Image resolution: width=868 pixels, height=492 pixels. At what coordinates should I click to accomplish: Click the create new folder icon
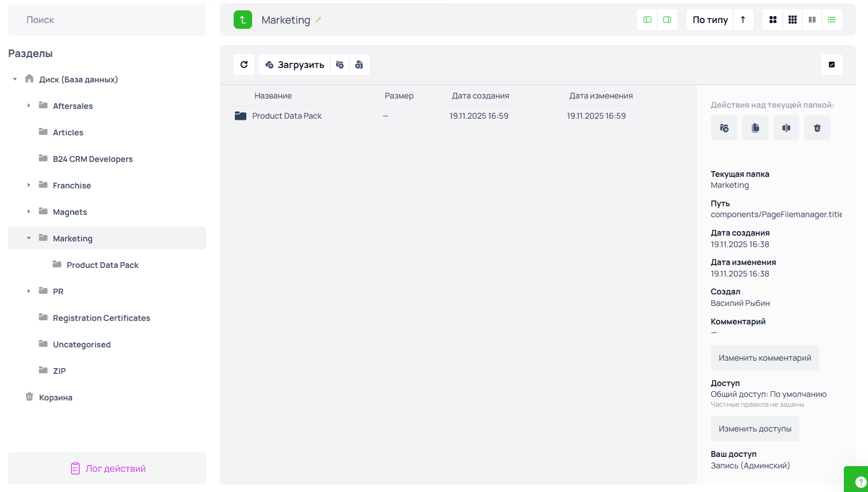[340, 65]
